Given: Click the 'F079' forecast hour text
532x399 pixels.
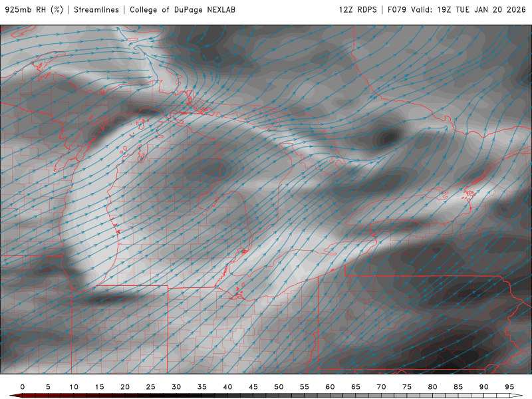Looking at the screenshot, I should click(397, 9).
